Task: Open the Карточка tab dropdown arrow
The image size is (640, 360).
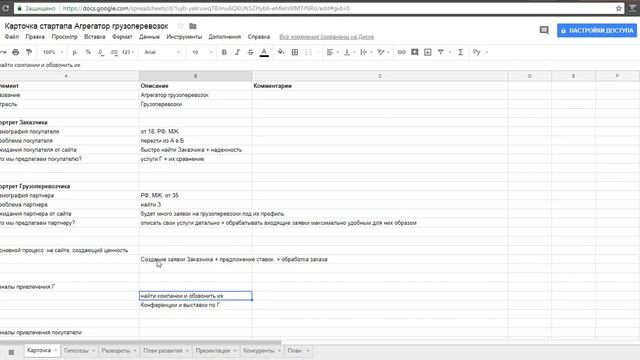Action: pos(56,351)
